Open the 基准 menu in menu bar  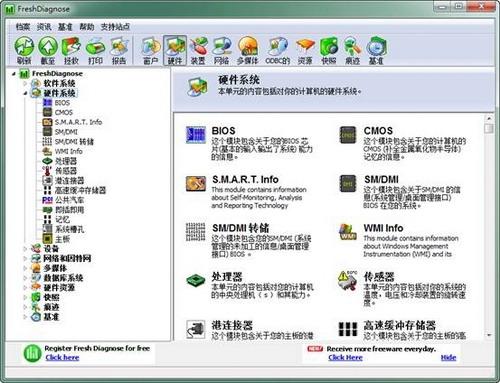pos(65,27)
